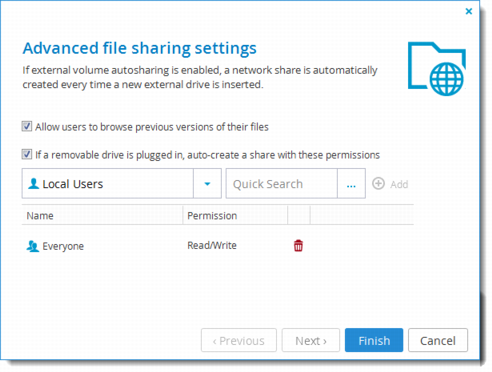This screenshot has height=372, width=492.
Task: Open the browse ellipsis button
Action: coord(351,184)
